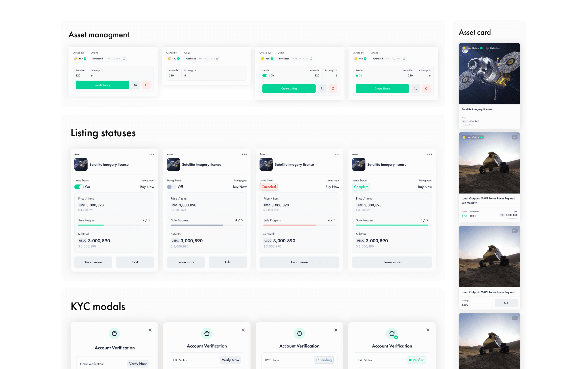
Task: Turn off the Listing Status On switch
Action: point(79,187)
